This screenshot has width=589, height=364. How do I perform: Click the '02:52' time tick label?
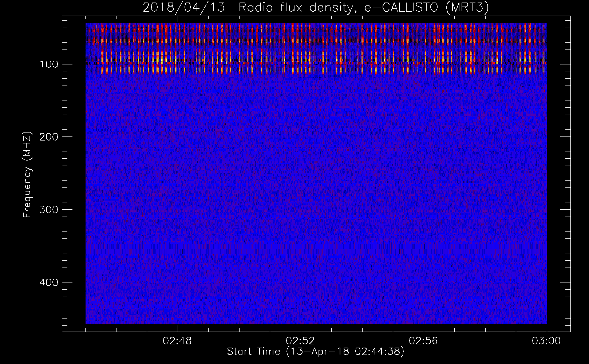(300, 341)
